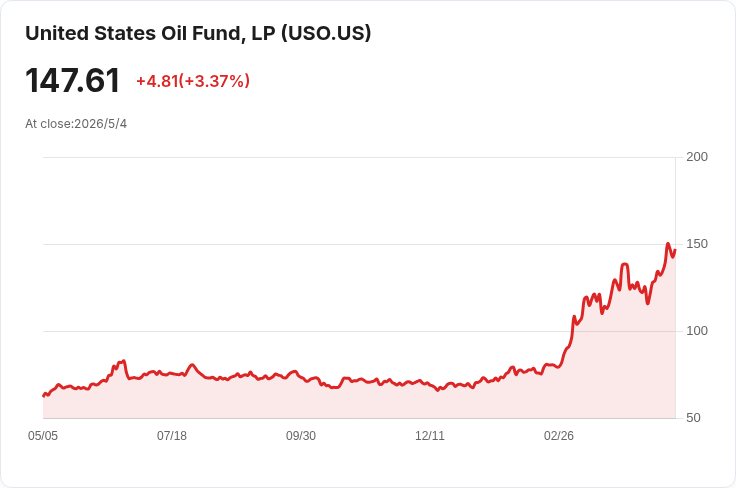The height and width of the screenshot is (488, 736).
Task: Click the 150 horizontal gridline
Action: coord(360,244)
